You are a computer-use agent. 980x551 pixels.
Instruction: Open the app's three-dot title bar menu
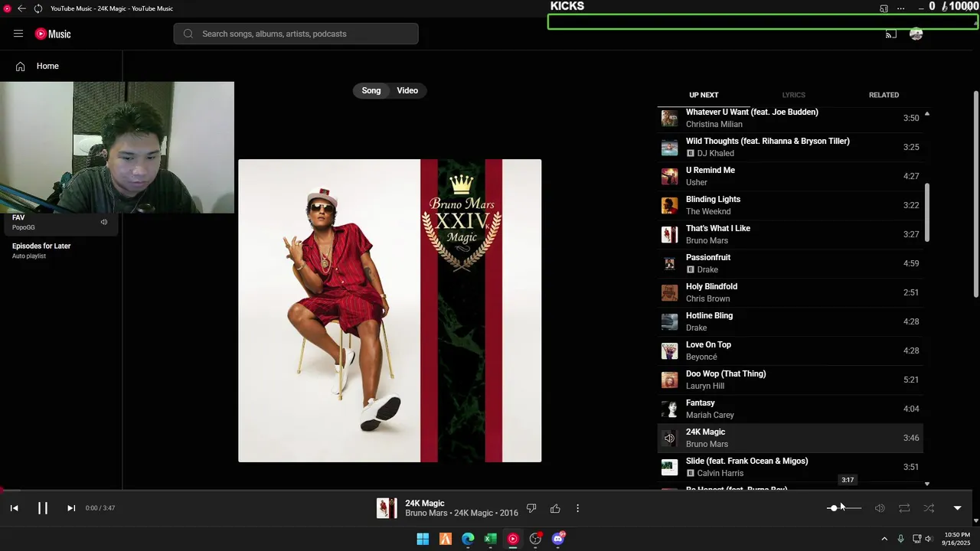(x=900, y=8)
